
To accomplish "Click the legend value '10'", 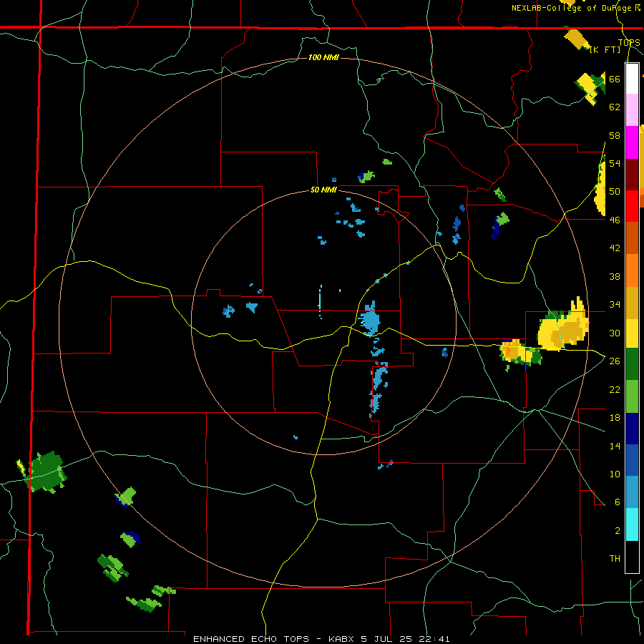I will (x=615, y=474).
